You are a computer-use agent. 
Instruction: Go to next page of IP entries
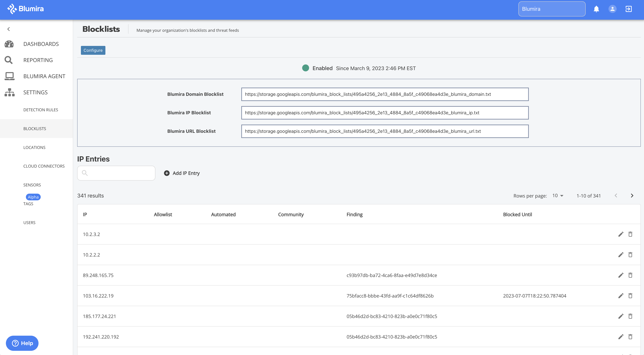coord(632,196)
